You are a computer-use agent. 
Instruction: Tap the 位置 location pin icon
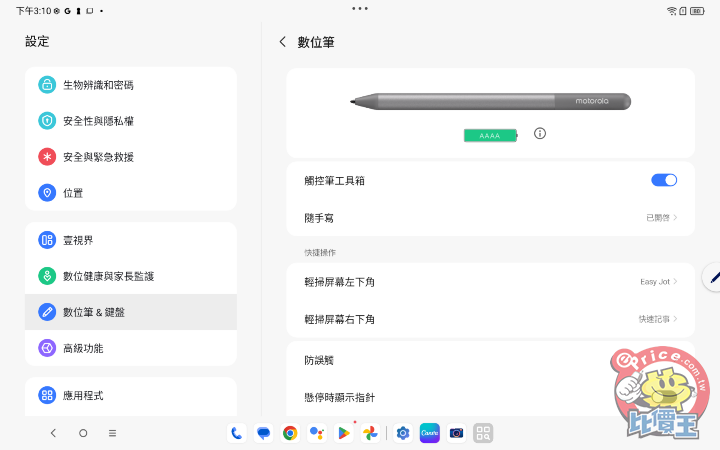[x=47, y=193]
